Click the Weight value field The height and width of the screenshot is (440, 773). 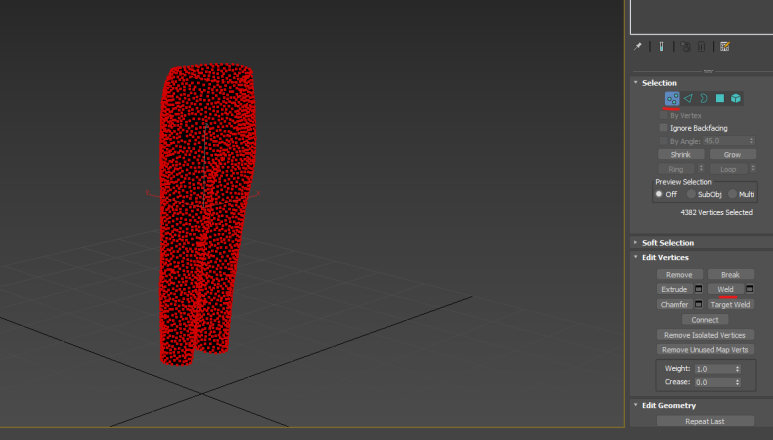[714, 369]
